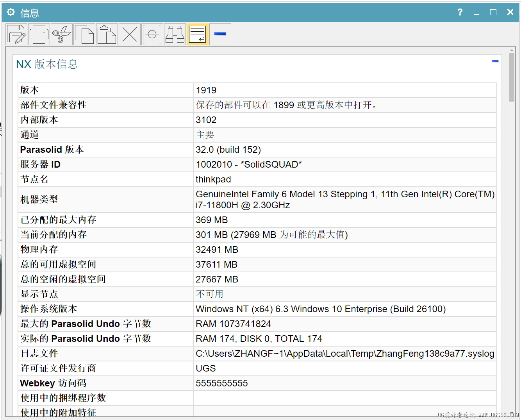The image size is (521, 420).
Task: Close the 信息 window
Action: pyautogui.click(x=510, y=12)
